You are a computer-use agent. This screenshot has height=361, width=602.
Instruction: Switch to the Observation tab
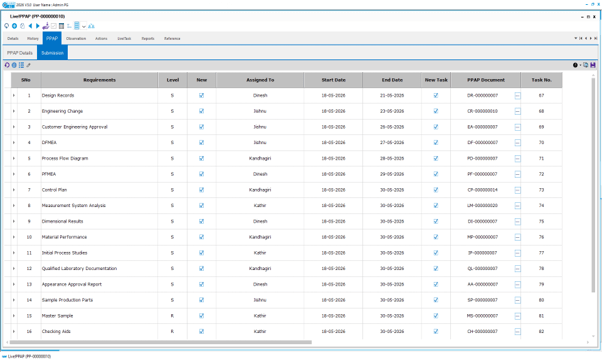tap(76, 39)
